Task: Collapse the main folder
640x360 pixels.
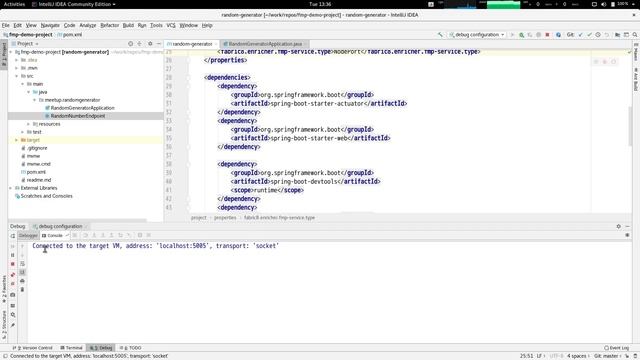Action: pyautogui.click(x=23, y=84)
